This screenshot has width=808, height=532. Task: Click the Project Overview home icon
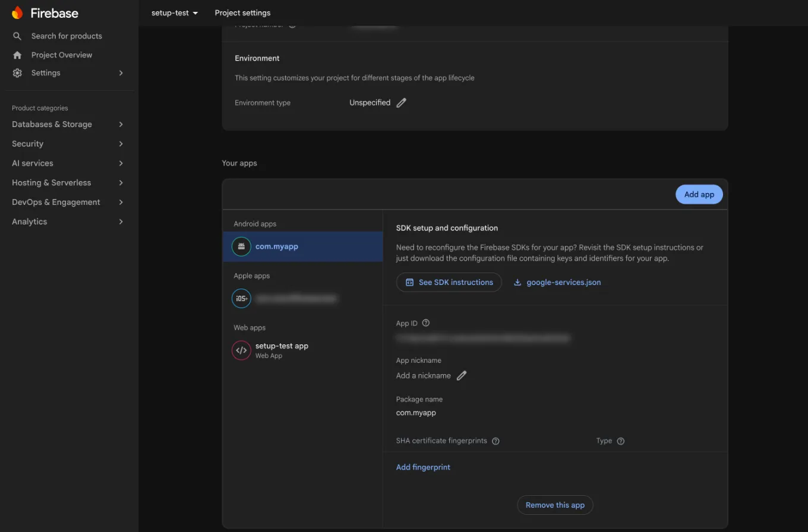tap(17, 55)
